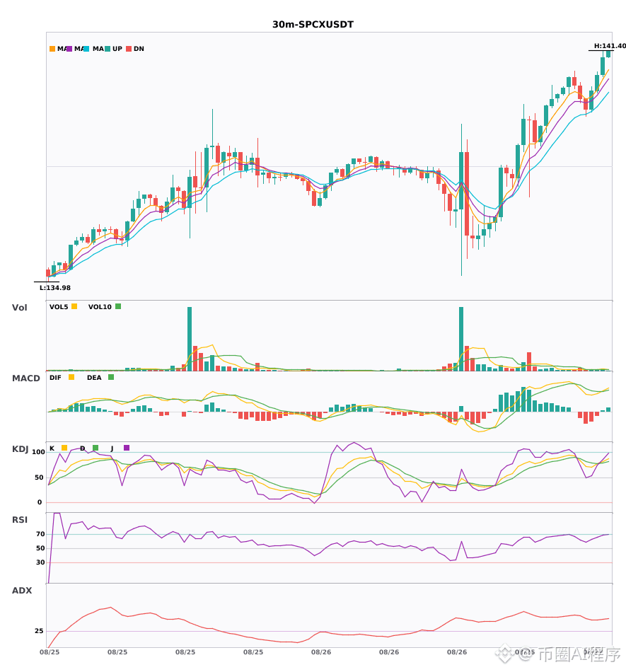Select the ADX panel label
Screen dimensions: 626x672
pyautogui.click(x=22, y=591)
